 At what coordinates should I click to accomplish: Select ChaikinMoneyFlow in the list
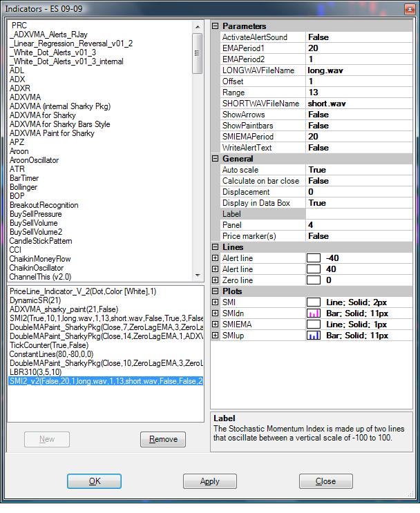coord(40,259)
